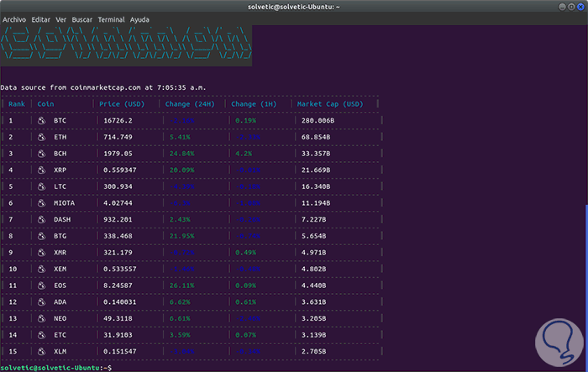Image resolution: width=588 pixels, height=372 pixels.
Task: Click the BCH 24H change 24.84%
Action: click(x=181, y=154)
